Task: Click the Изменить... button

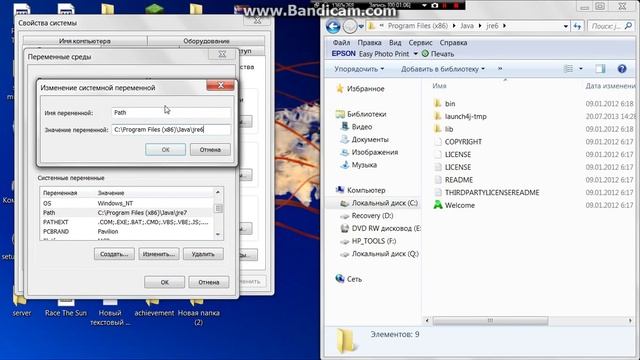Action: click(159, 254)
